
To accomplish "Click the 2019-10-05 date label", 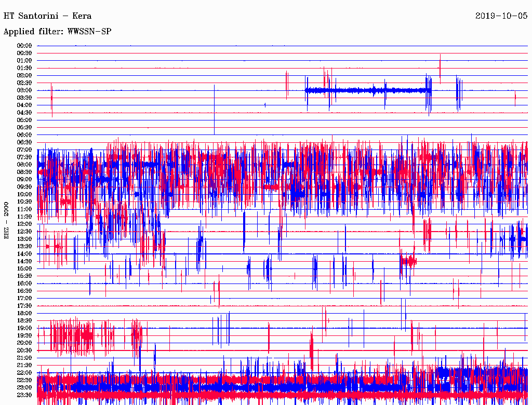I will [501, 16].
